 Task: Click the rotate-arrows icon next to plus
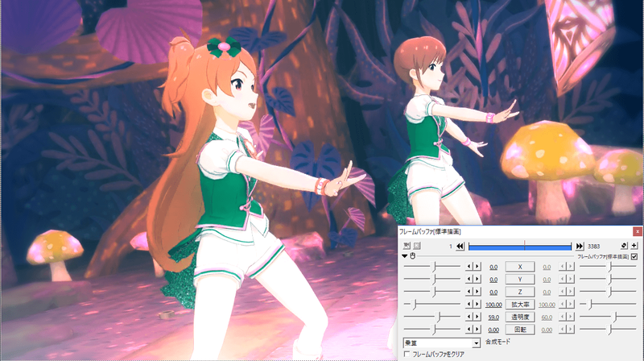pyautogui.click(x=625, y=246)
